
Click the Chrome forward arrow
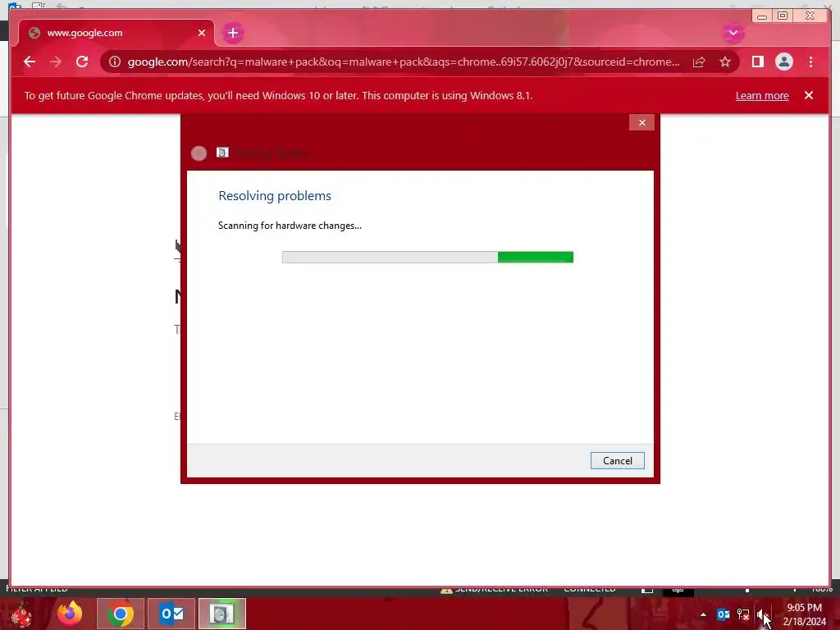(x=56, y=62)
